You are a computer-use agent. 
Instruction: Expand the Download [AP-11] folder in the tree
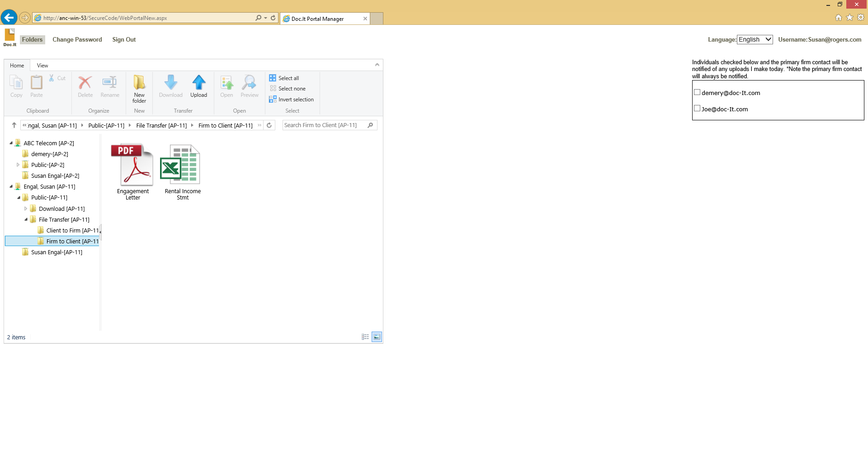pyautogui.click(x=26, y=209)
